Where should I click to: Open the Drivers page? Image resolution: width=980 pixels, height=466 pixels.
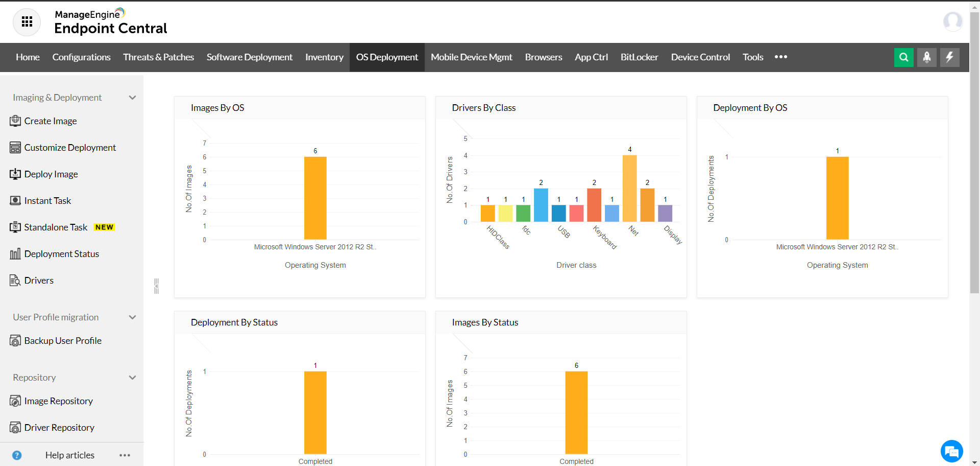[x=39, y=280]
